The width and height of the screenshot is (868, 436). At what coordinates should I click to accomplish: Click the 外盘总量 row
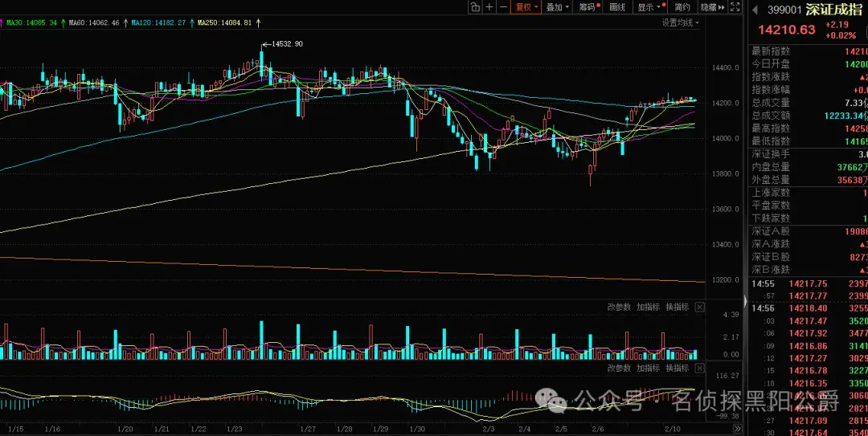[809, 180]
